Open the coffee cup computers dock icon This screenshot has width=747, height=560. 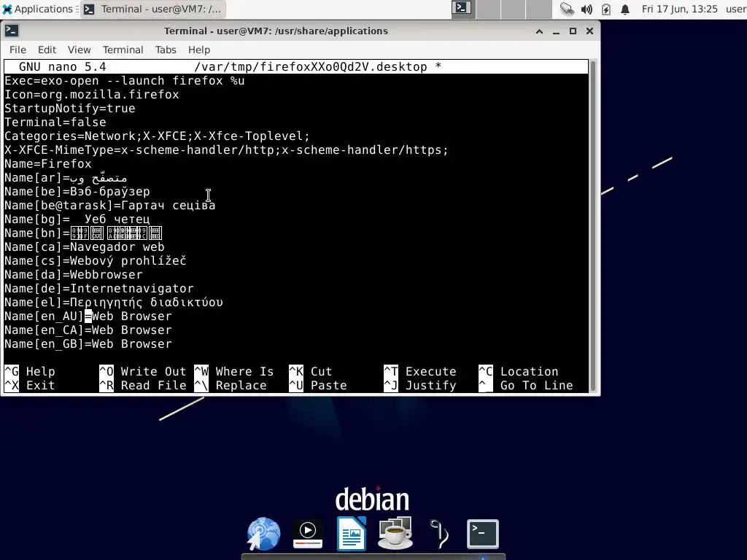(x=395, y=533)
